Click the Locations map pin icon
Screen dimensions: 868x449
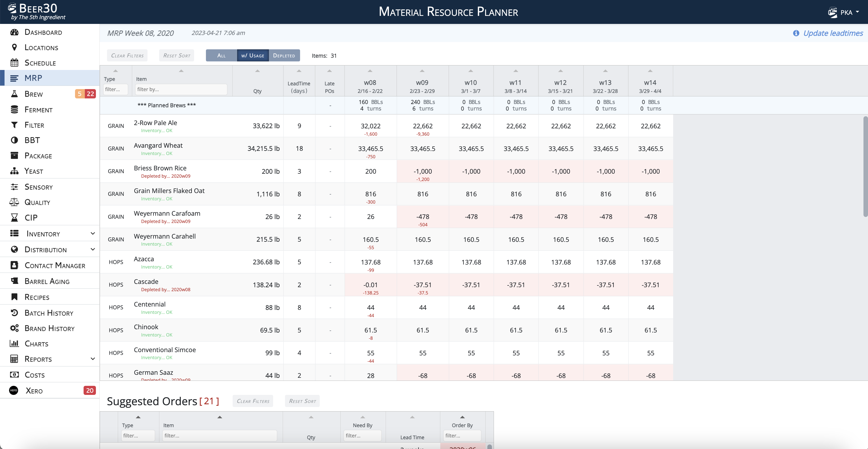(x=14, y=48)
